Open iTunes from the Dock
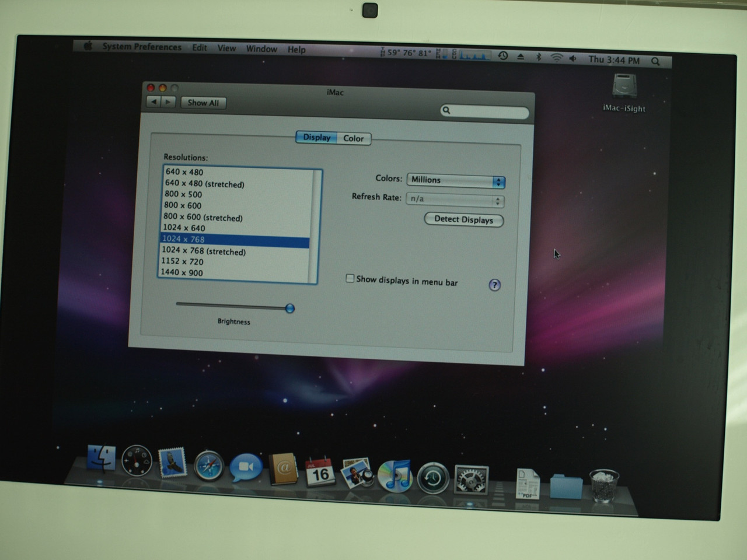 (x=395, y=475)
